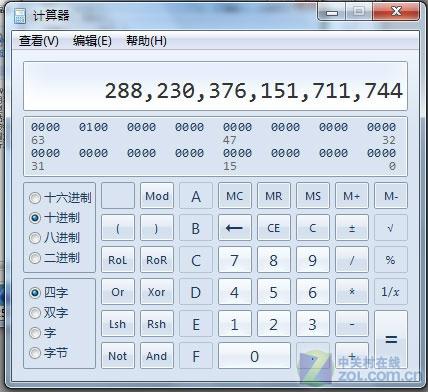Click the equals = button

point(391,340)
